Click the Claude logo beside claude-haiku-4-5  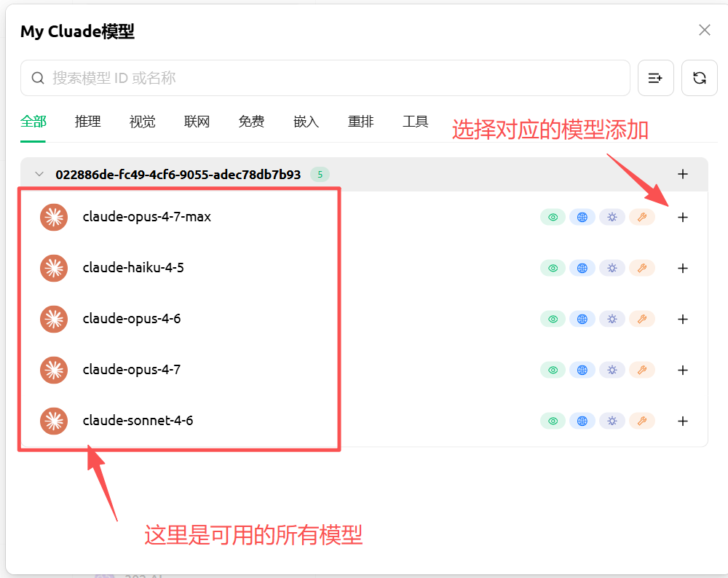click(54, 269)
